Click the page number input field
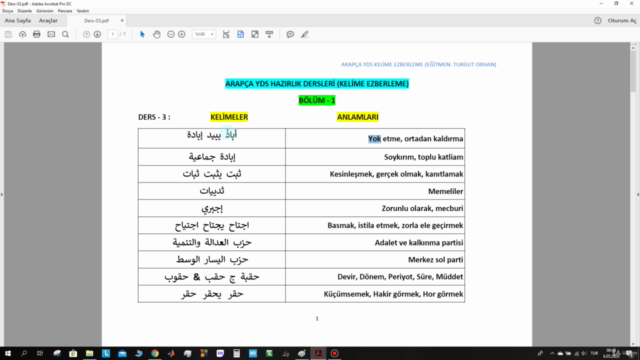This screenshot has width=640, height=360. pos(113,34)
